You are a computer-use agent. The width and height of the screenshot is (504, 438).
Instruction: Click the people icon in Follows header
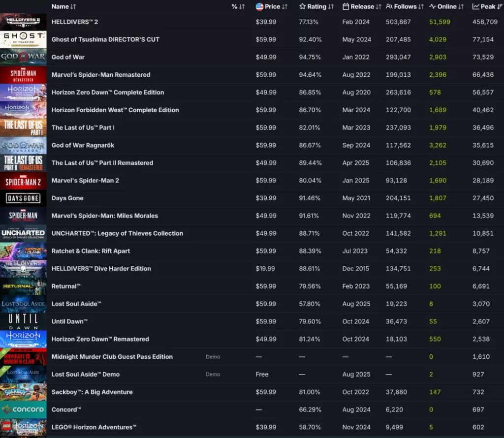389,7
